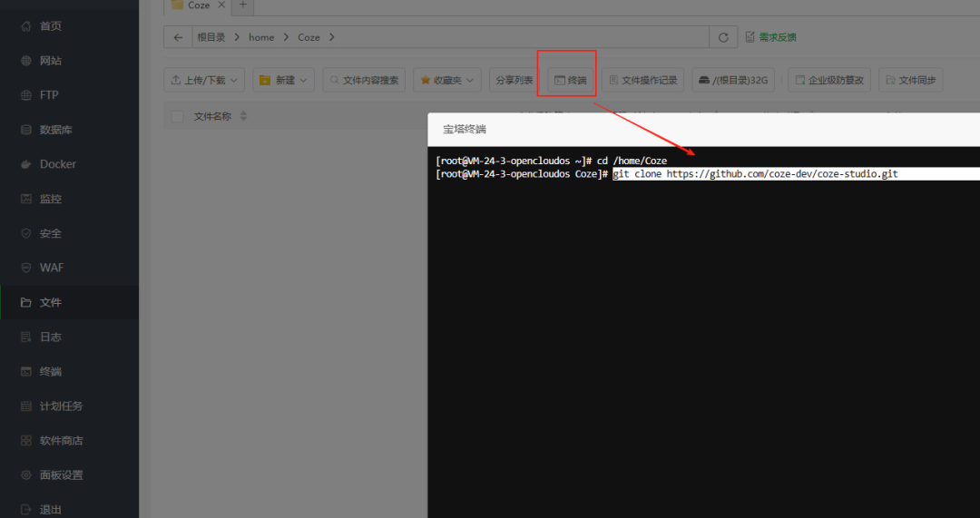Open Docker section in sidebar
This screenshot has width=980, height=518.
pos(57,164)
